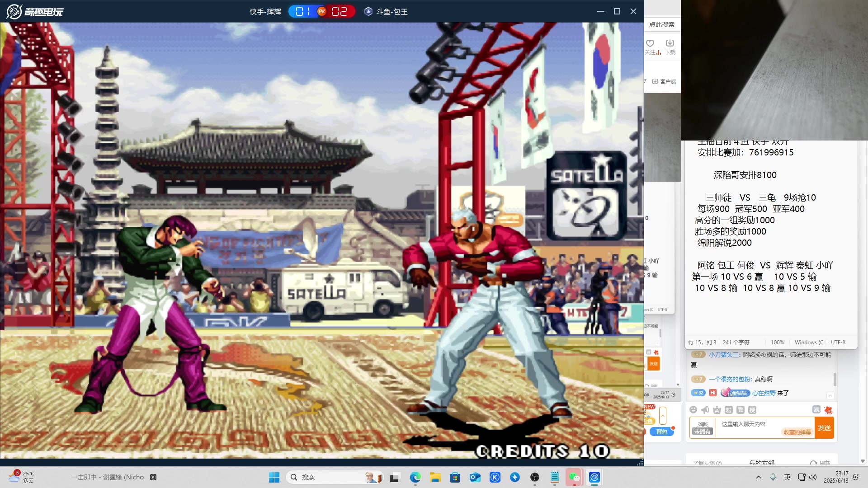868x488 pixels.
Task: Open 收藏的弹幕 saved danmaku
Action: (797, 432)
